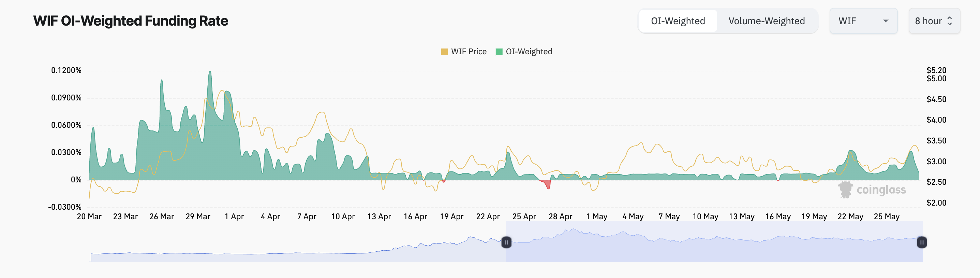980x278 pixels.
Task: Open the 8 hour interval selector
Action: pos(934,21)
